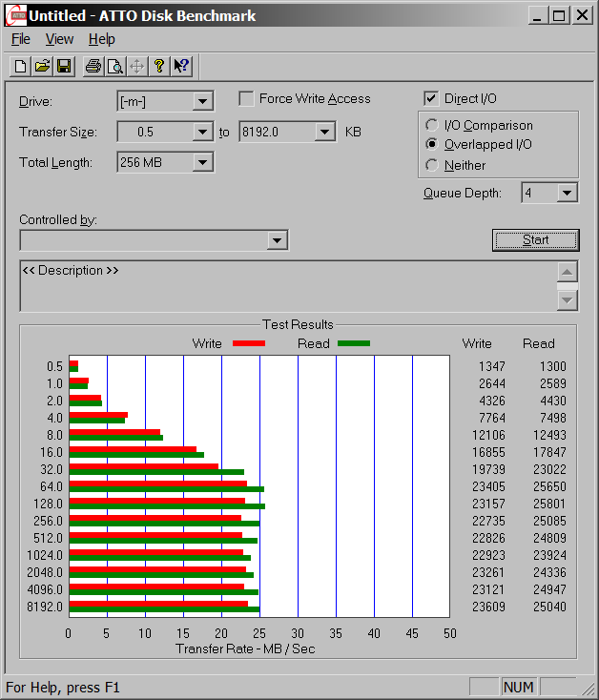This screenshot has width=599, height=700.
Task: Expand the Total Length dropdown
Action: (202, 163)
